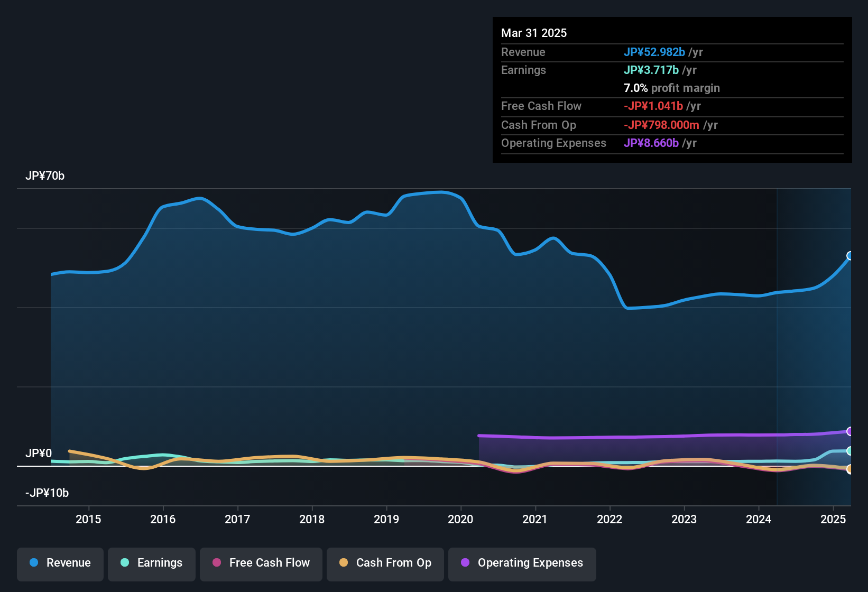Click the 2020 x-axis label
868x592 pixels.
click(460, 519)
